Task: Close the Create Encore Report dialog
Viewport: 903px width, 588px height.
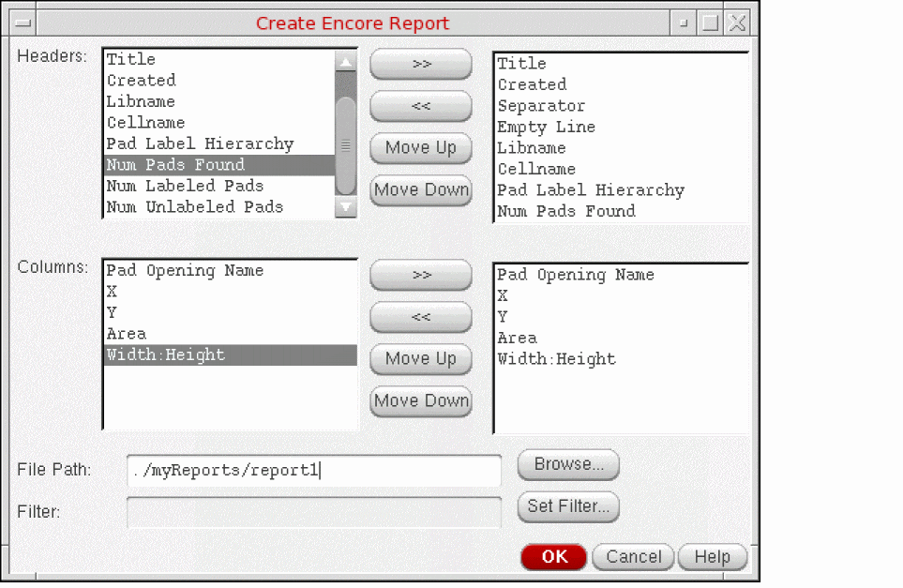Action: point(738,23)
